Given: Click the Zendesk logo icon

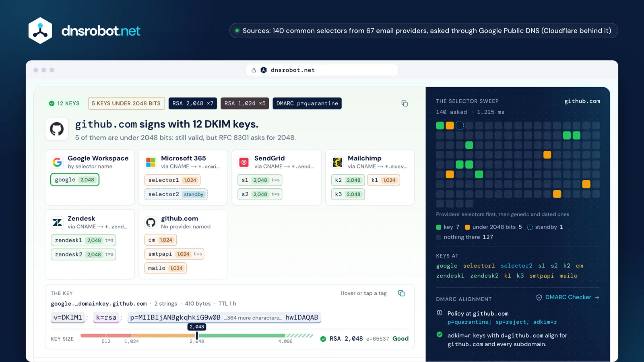Looking at the screenshot, I should pos(57,222).
